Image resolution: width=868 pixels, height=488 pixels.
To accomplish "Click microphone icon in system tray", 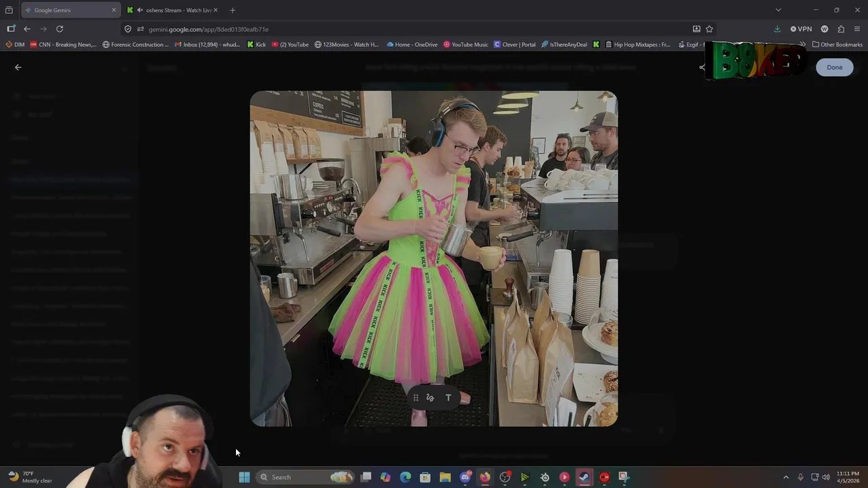I will 801,477.
